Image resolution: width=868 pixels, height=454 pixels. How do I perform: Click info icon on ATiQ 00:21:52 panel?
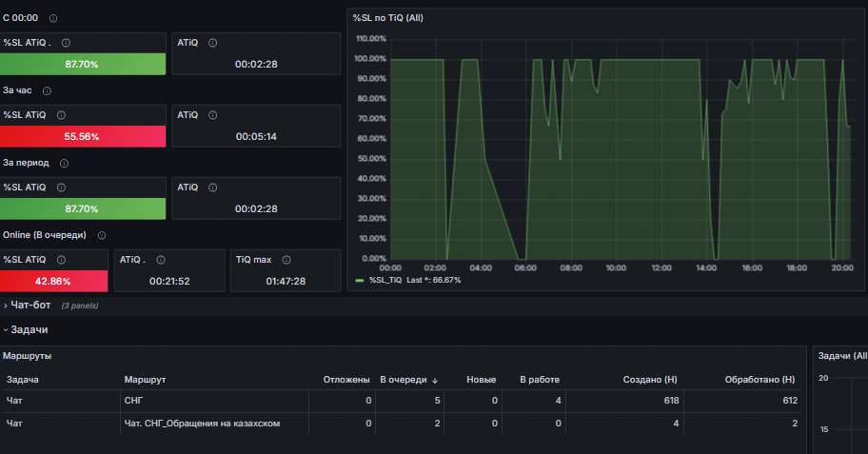(161, 260)
